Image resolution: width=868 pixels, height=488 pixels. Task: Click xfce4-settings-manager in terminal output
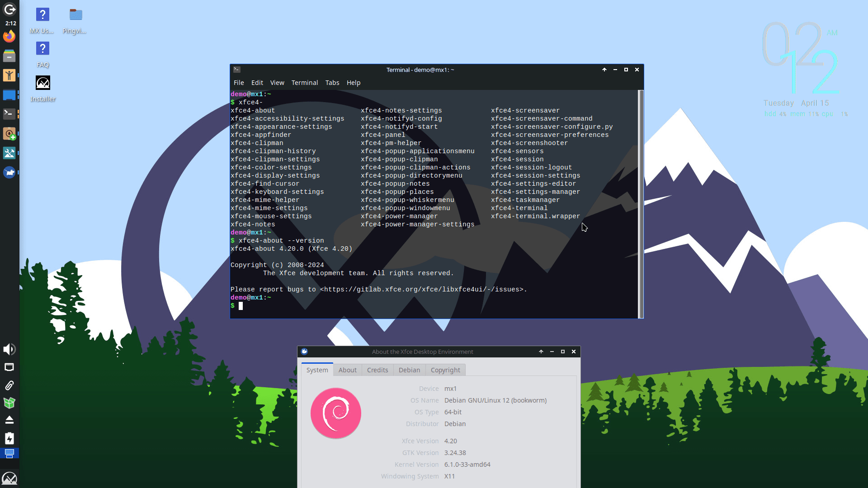536,192
